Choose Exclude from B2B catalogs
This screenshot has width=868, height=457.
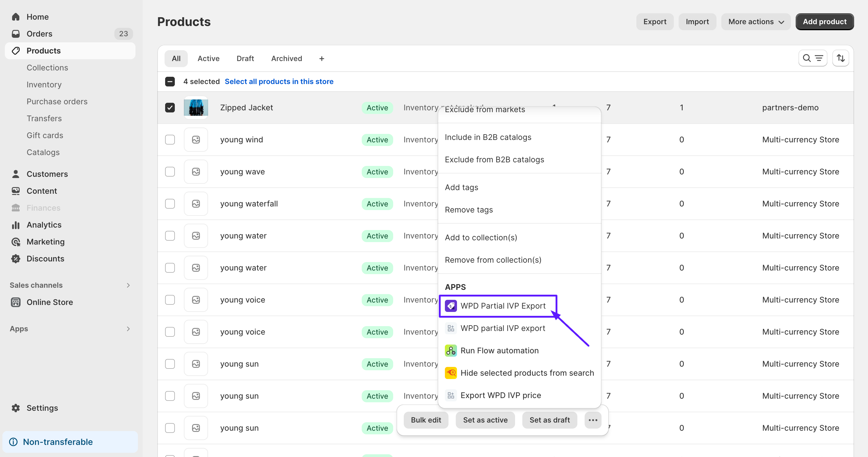click(x=519, y=160)
